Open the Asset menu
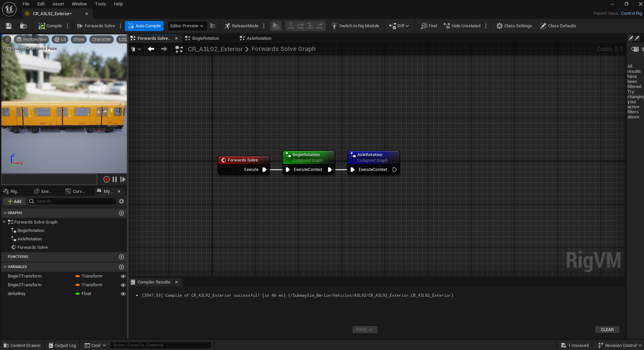The image size is (644, 350). [58, 4]
